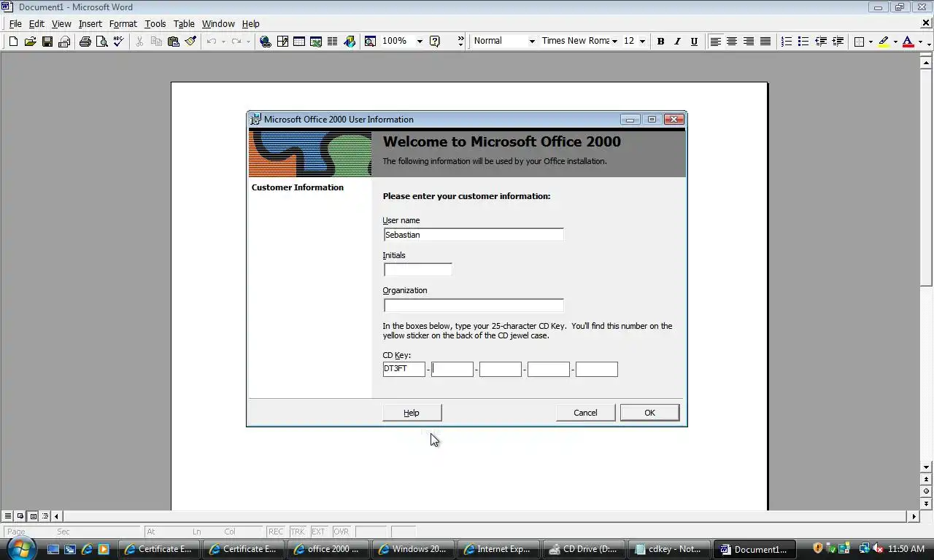Open Columns layout icon

[x=332, y=42]
